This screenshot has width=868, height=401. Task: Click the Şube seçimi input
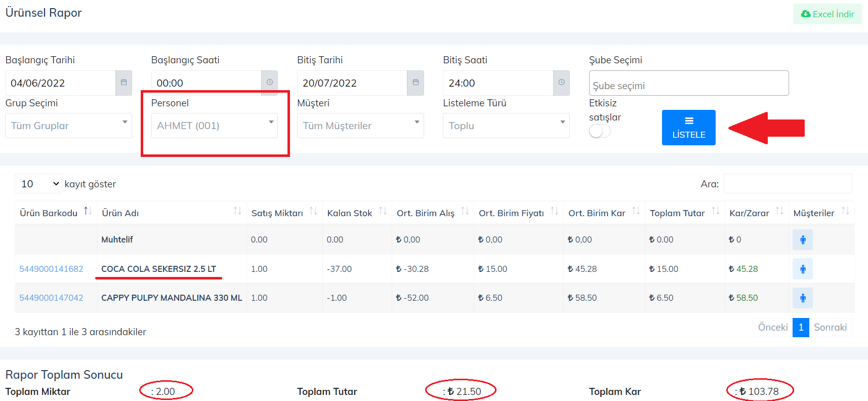689,83
